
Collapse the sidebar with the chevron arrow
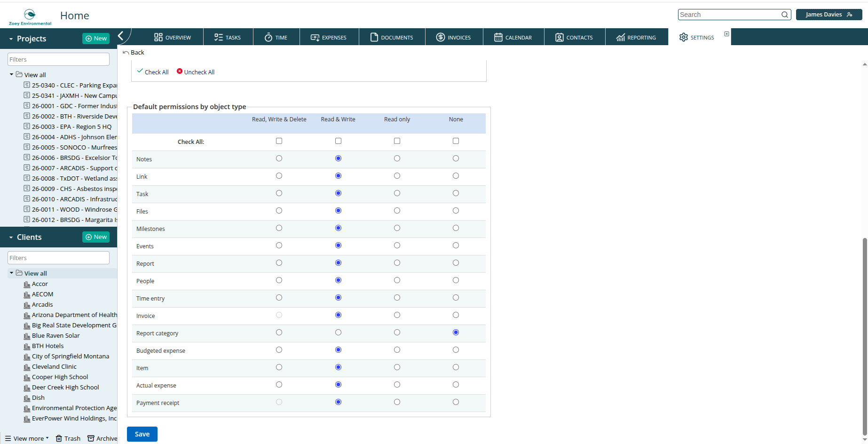[x=121, y=36]
